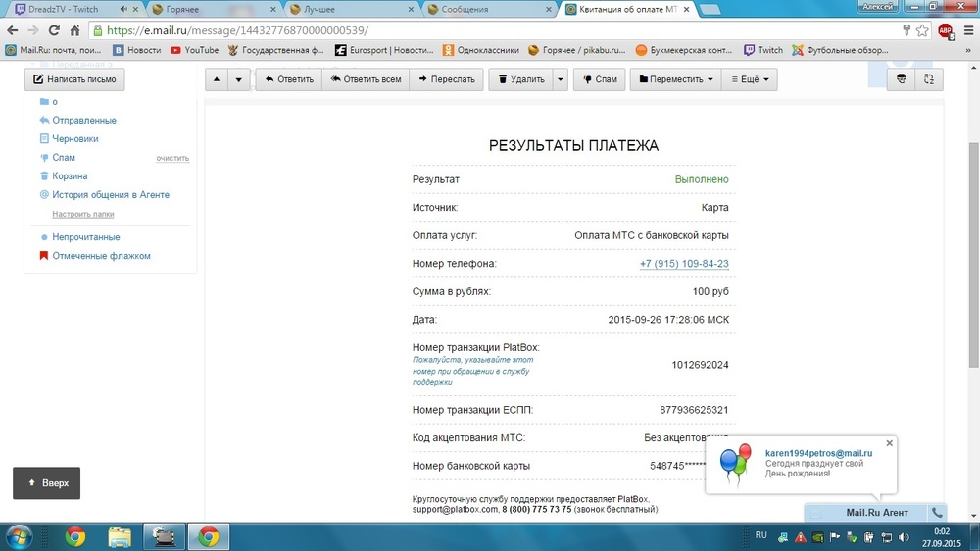The width and height of the screenshot is (980, 551).
Task: Open История общения в Агенте
Action: 111,195
